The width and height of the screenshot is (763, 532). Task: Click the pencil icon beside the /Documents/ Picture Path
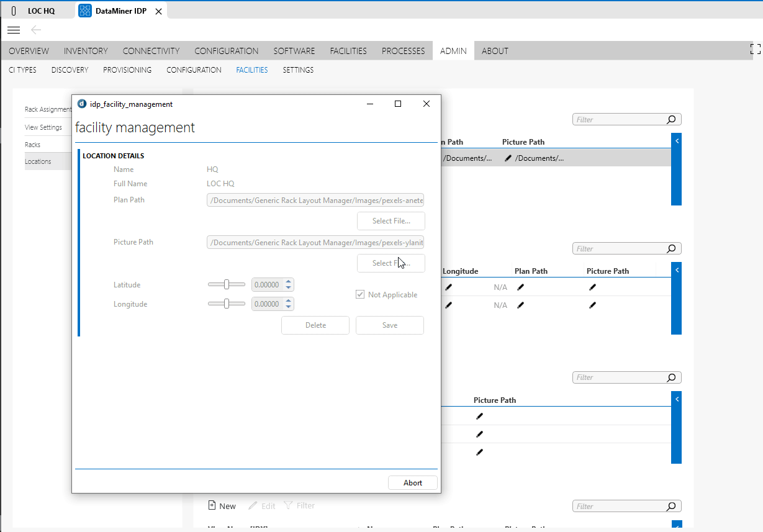[508, 158]
